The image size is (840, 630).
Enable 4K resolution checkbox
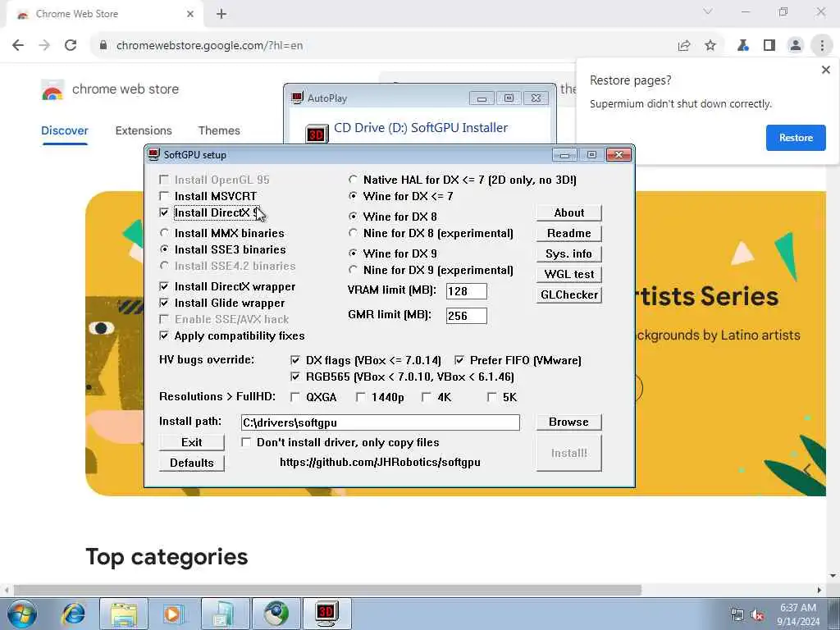point(427,398)
